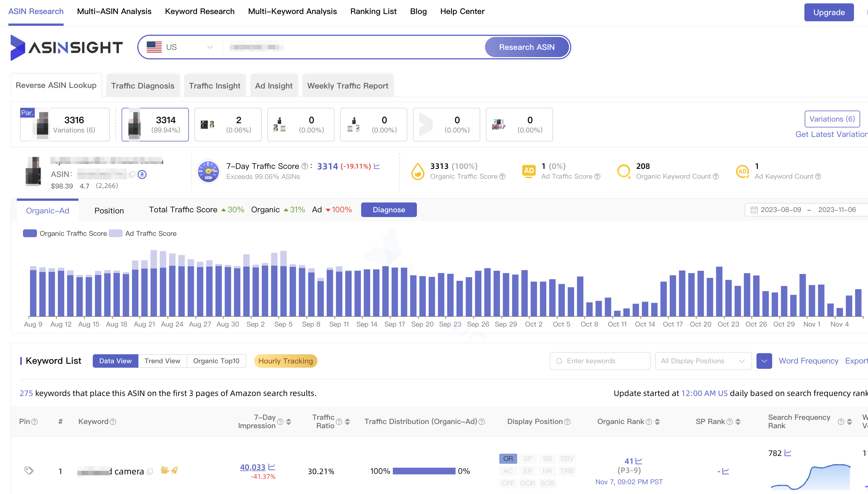Click the traffic distribution bar for camera keyword
The image size is (868, 494).
(424, 471)
